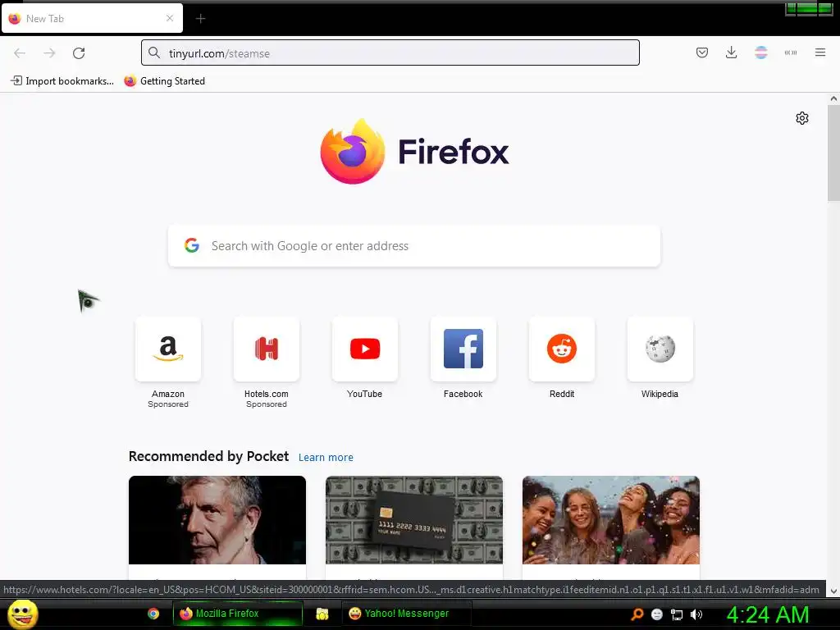This screenshot has width=840, height=630.
Task: Click the round face tray icon
Action: (657, 614)
